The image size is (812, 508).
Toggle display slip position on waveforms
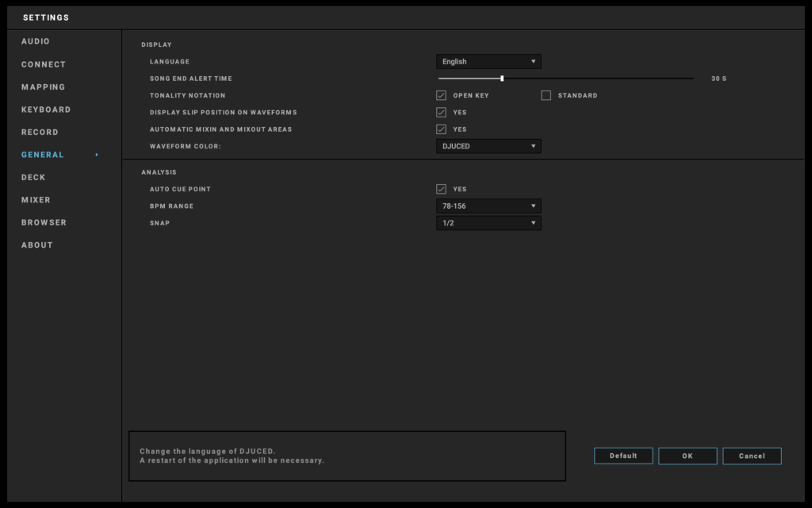[x=442, y=113]
